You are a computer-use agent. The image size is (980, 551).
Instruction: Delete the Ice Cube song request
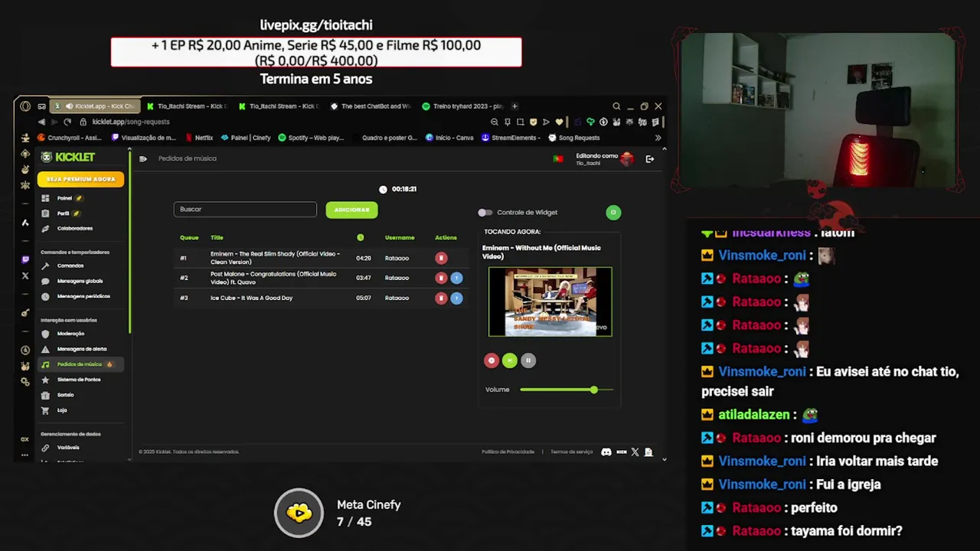[441, 298]
